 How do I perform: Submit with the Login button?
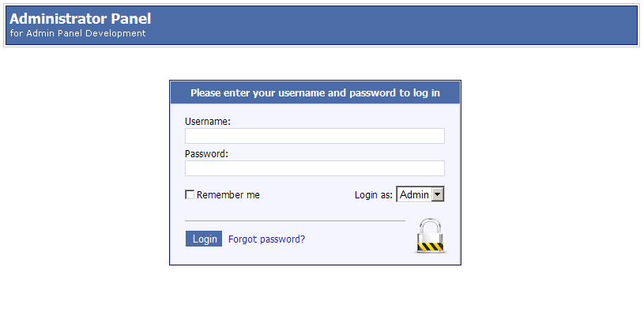(x=204, y=239)
